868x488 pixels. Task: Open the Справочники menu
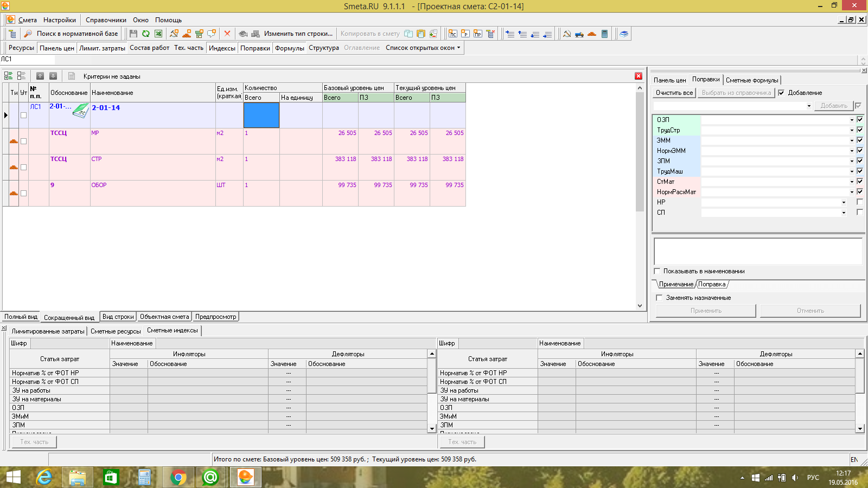tap(106, 20)
